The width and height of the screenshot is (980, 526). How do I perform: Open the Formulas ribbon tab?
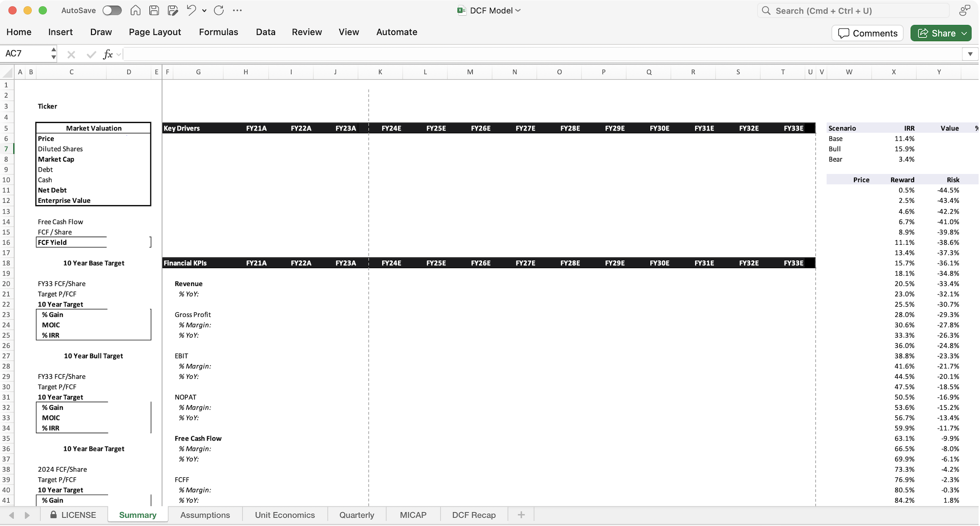tap(218, 32)
